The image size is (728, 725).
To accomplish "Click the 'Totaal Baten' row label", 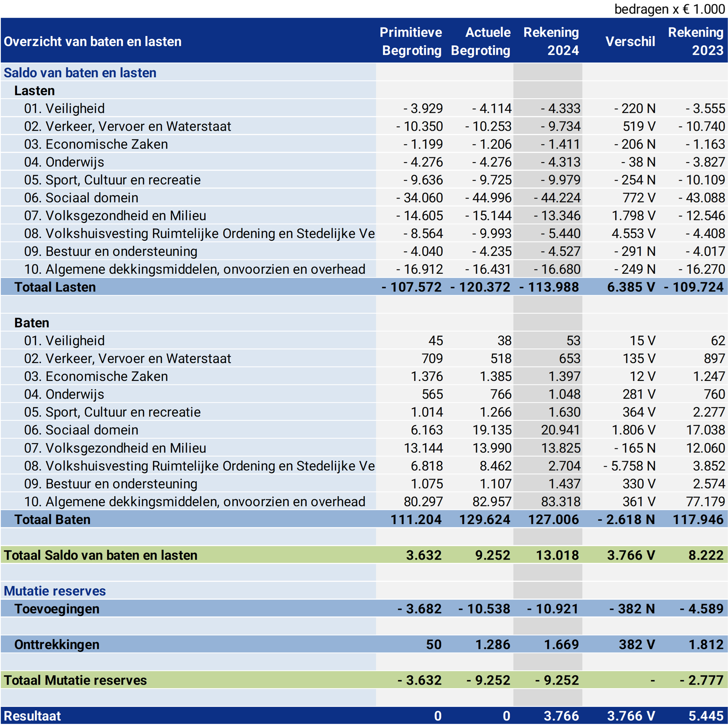I will coord(52,519).
